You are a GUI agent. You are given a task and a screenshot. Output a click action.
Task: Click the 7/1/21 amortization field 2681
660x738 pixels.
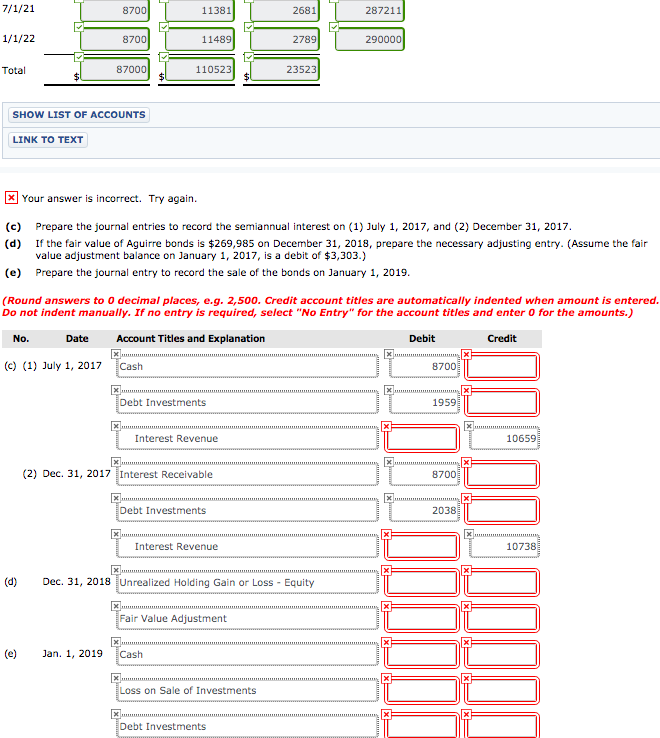(x=285, y=10)
